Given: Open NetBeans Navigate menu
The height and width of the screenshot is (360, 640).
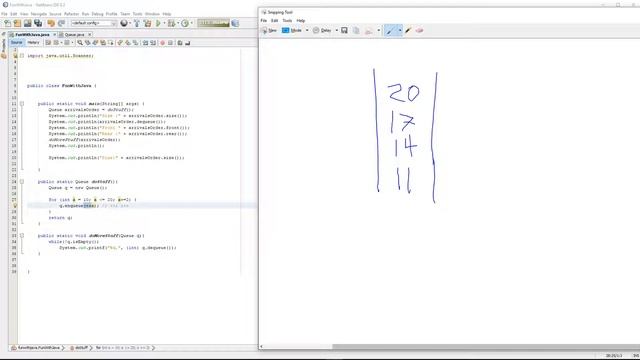Looking at the screenshot, I should coord(39,14).
